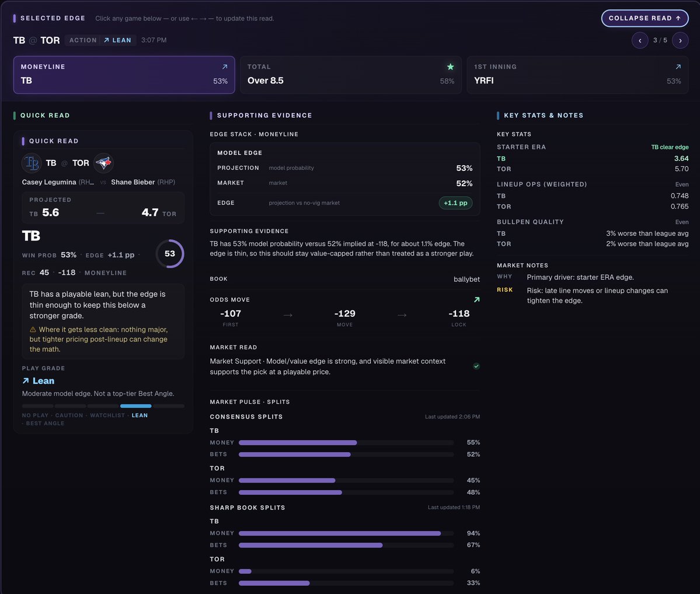Viewport: 700px width, 594px height.
Task: Click projected TOR score 4.7
Action: 150,212
